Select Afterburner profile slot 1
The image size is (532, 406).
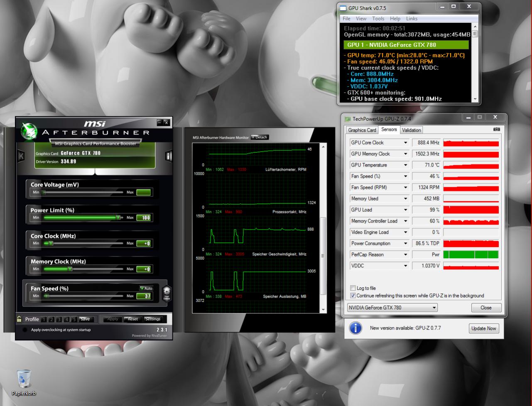(x=44, y=319)
